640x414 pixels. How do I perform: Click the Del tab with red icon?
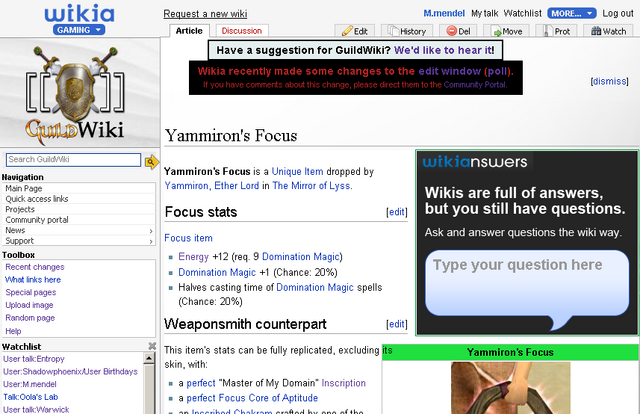[458, 31]
